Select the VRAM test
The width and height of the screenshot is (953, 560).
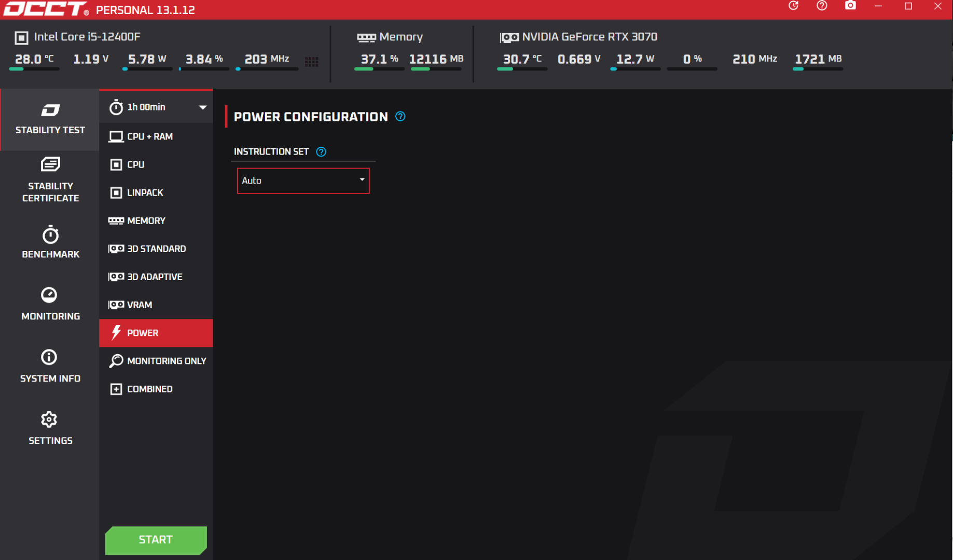(x=156, y=304)
